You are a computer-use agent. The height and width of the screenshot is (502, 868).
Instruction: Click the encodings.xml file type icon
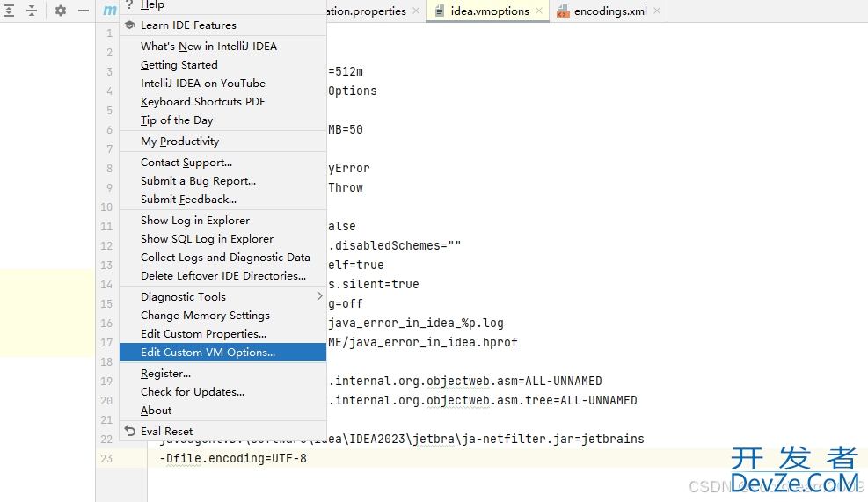(562, 11)
